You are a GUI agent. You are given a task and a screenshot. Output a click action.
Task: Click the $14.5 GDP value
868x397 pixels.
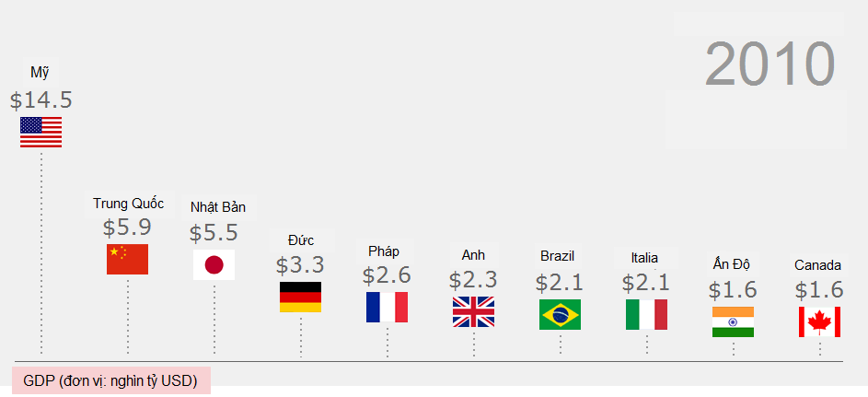click(x=41, y=100)
